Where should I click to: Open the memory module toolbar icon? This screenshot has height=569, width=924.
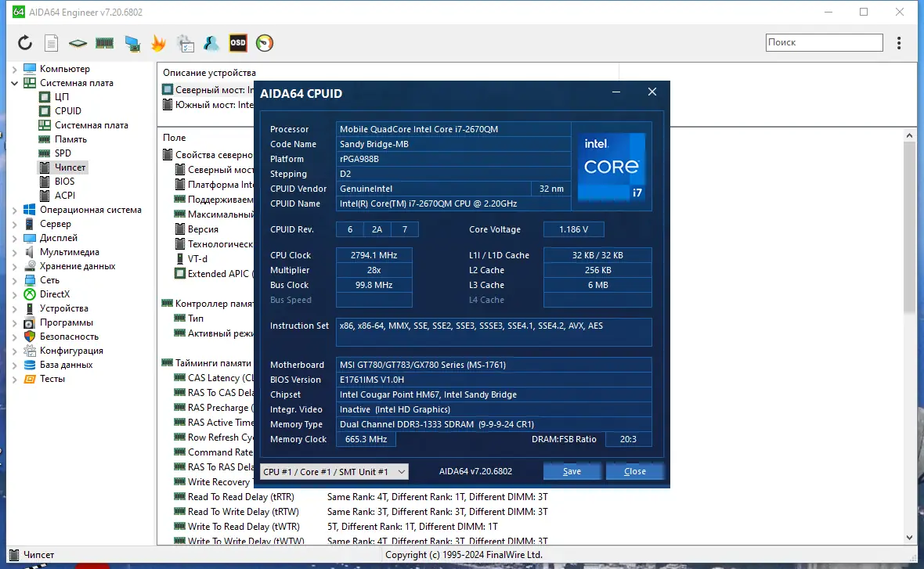pyautogui.click(x=104, y=43)
